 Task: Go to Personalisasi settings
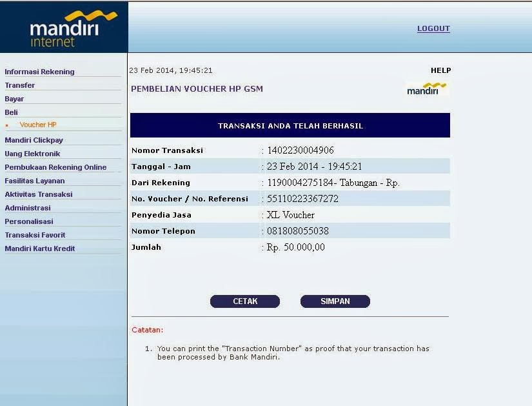(x=29, y=221)
